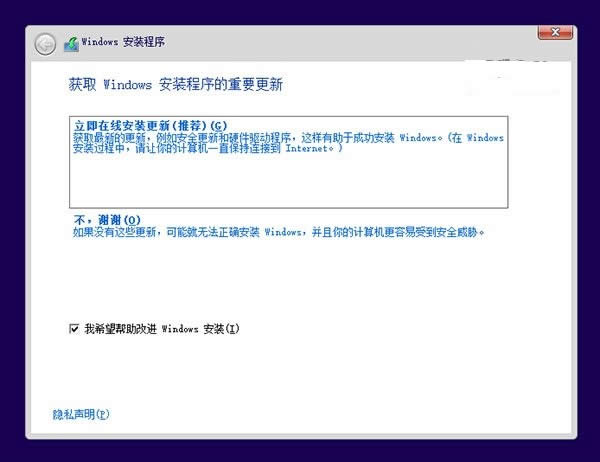
Task: Open the 隐私声明 link
Action: 81,413
